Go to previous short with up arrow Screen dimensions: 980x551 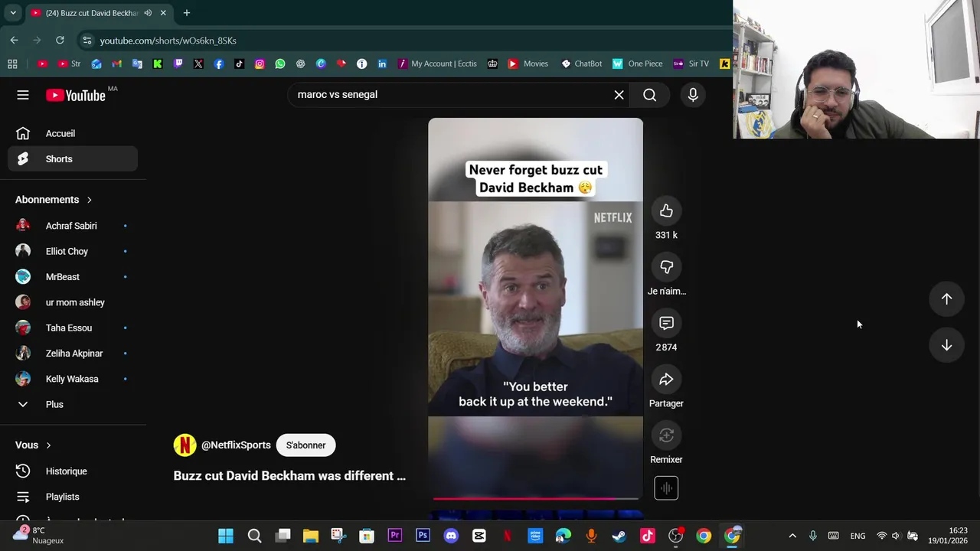[946, 299]
